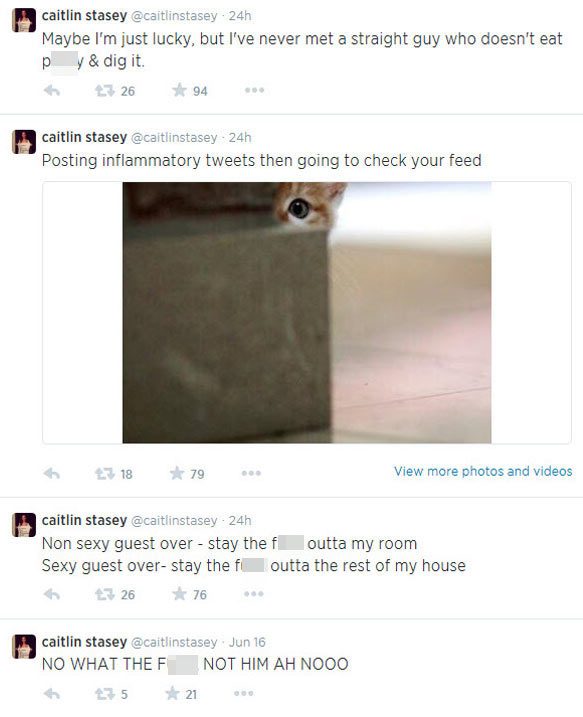This screenshot has width=583, height=717.
Task: Open View more photos and videos link
Action: point(483,471)
